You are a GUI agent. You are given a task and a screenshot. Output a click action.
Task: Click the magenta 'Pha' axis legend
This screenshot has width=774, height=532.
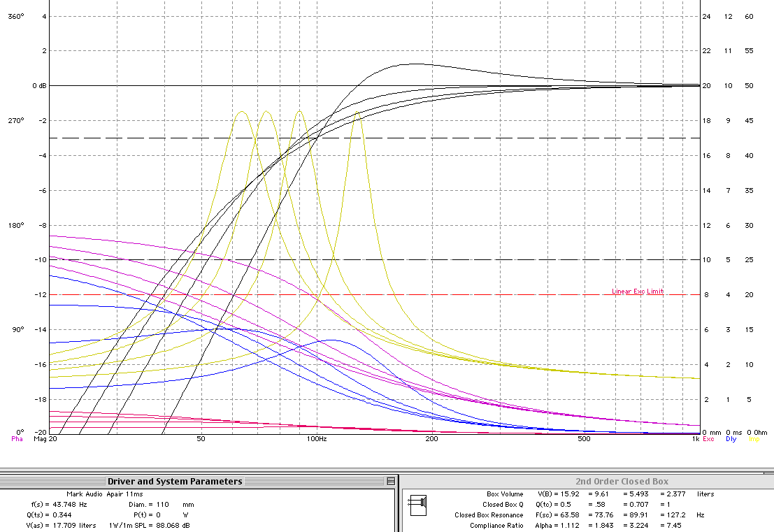(17, 439)
